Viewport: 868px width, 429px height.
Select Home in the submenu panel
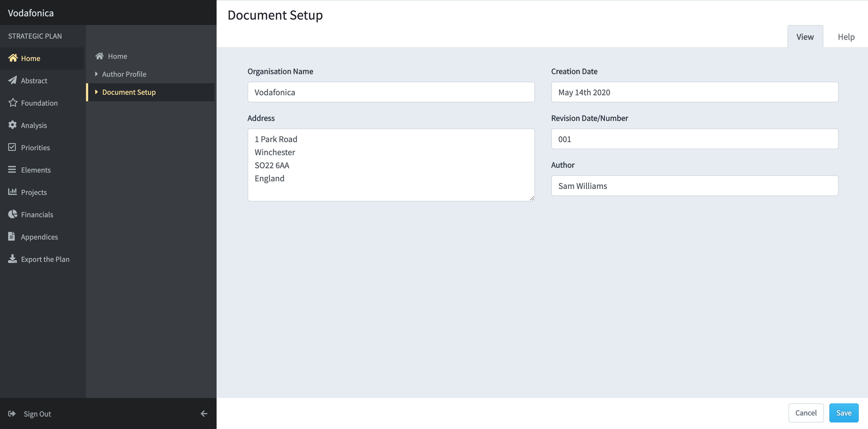(x=151, y=56)
